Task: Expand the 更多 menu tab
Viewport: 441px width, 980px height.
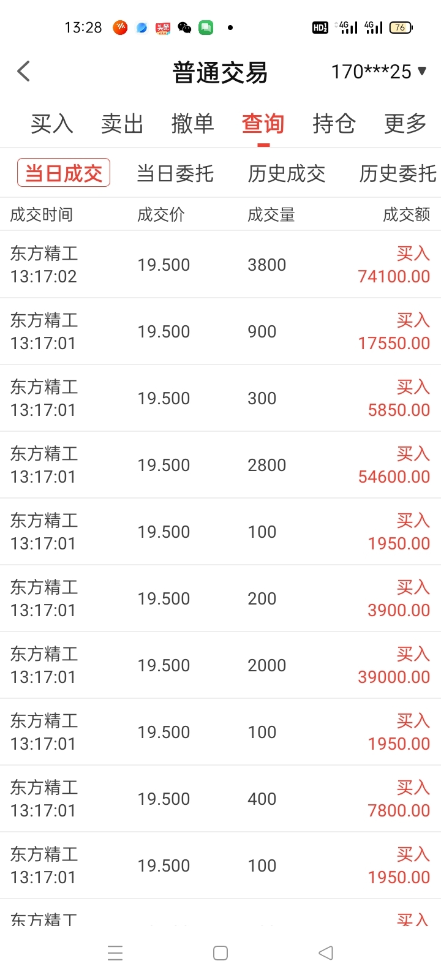Action: pos(405,124)
